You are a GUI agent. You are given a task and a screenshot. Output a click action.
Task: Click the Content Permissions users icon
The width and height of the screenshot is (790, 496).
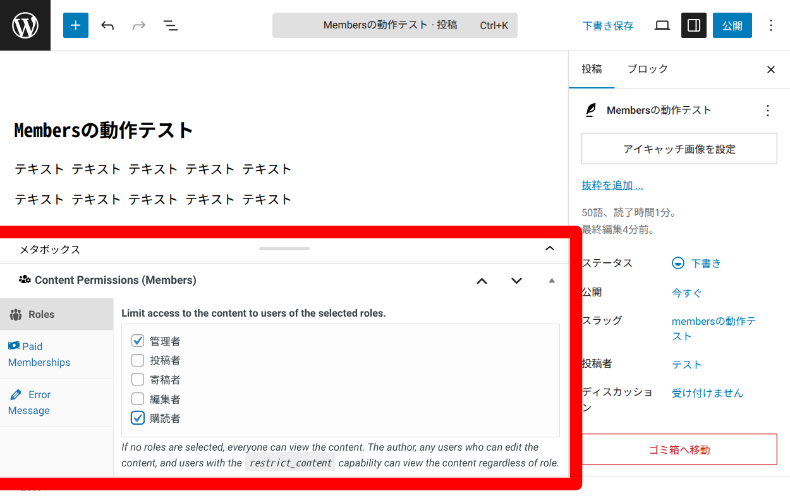click(x=25, y=280)
